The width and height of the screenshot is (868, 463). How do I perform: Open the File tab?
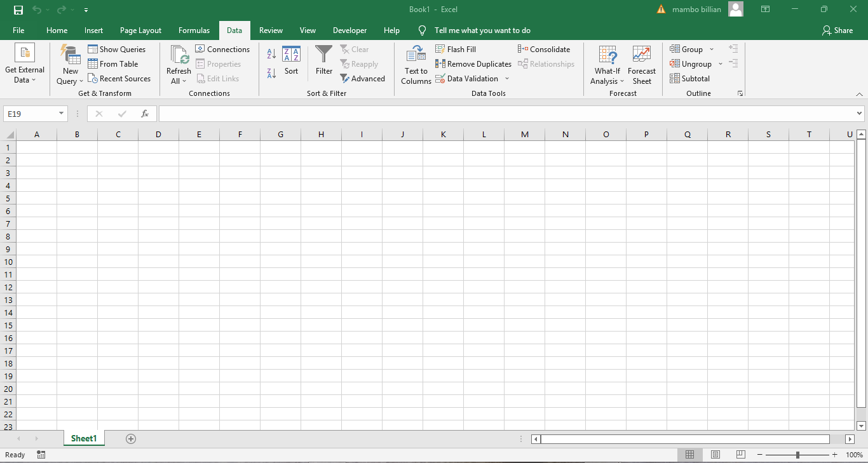point(18,30)
